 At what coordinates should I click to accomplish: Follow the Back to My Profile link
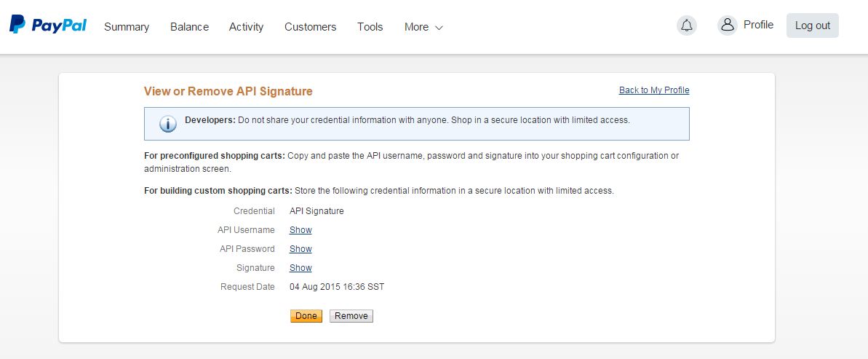coord(654,90)
